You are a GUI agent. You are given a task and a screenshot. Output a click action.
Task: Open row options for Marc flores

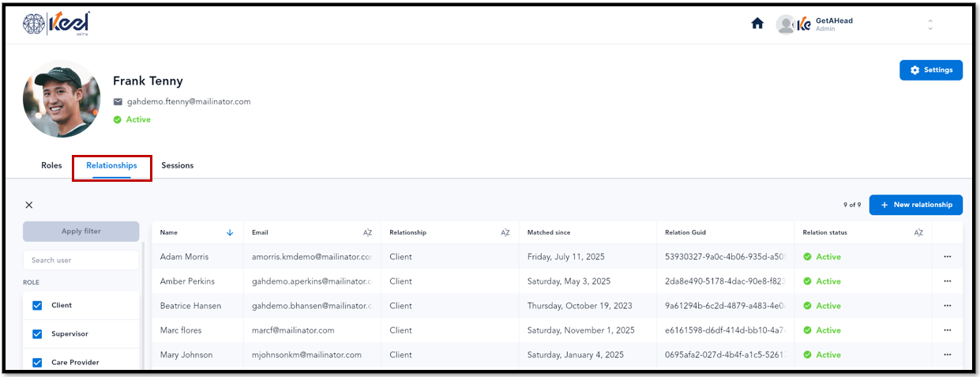point(947,330)
